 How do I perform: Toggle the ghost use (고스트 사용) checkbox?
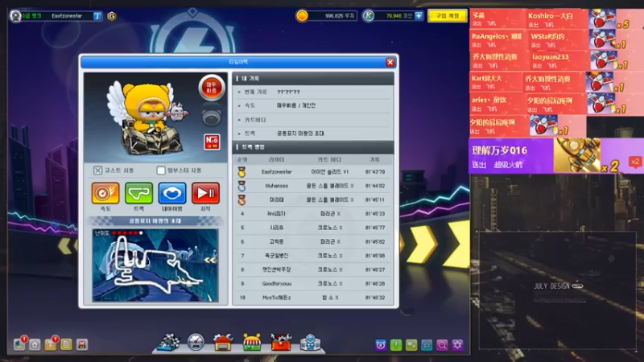[x=97, y=171]
